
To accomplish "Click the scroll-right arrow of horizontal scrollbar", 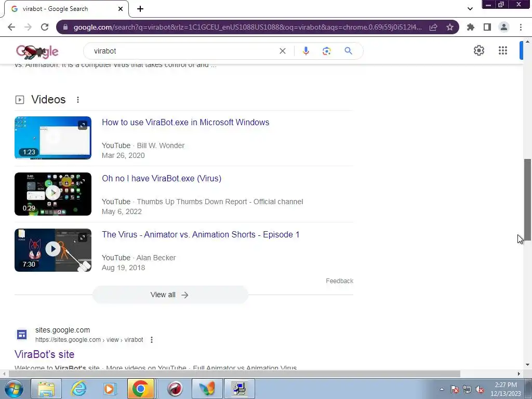I will point(519,374).
